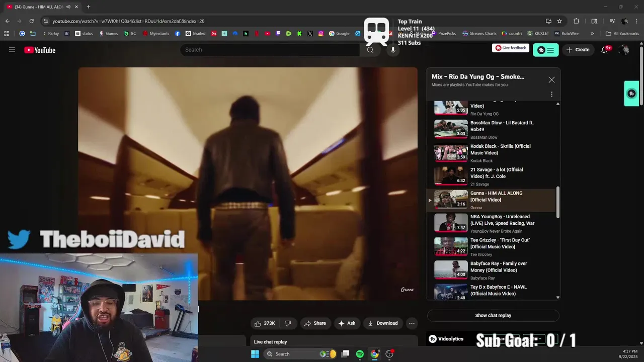Close the Mix playlist panel
This screenshot has width=644, height=362.
coord(551,80)
